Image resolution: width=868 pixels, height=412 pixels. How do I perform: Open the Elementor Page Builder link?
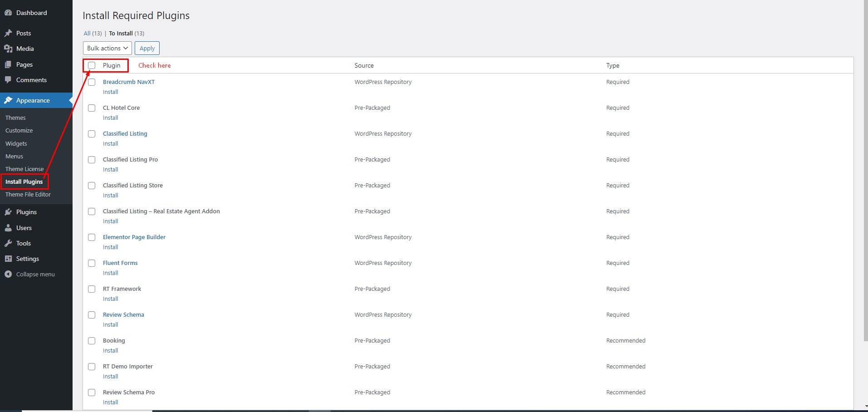pyautogui.click(x=134, y=237)
